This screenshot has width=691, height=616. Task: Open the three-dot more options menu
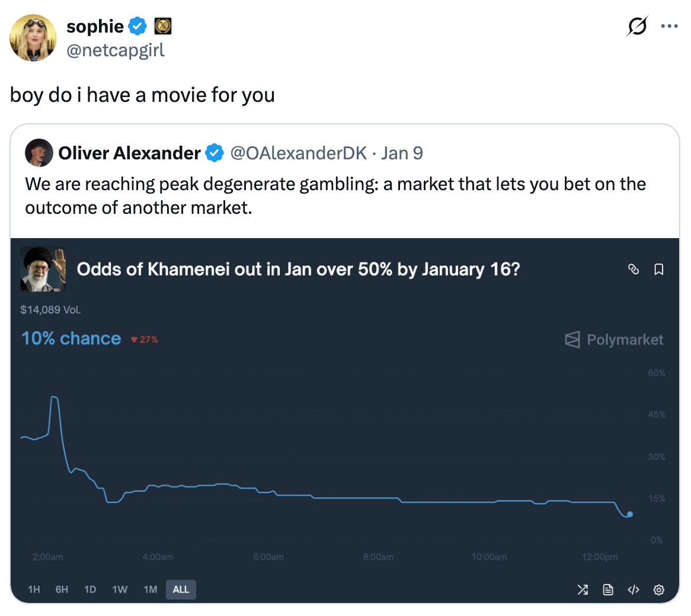669,27
